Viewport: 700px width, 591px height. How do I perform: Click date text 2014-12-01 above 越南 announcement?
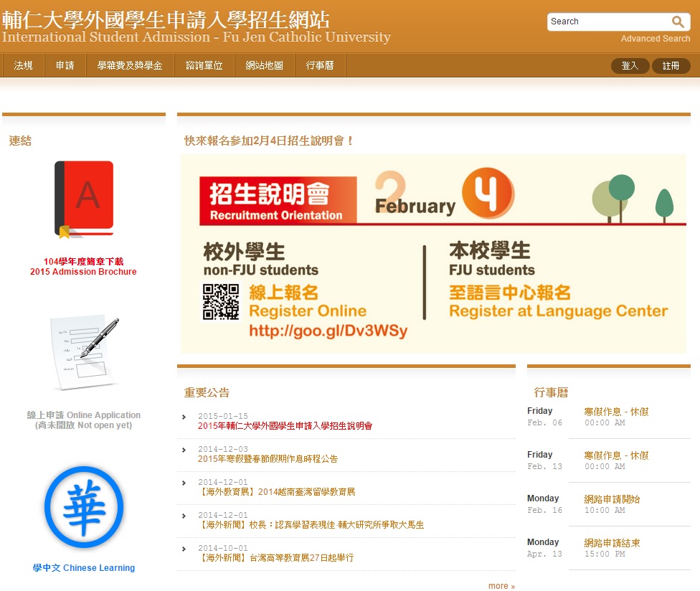click(x=223, y=482)
